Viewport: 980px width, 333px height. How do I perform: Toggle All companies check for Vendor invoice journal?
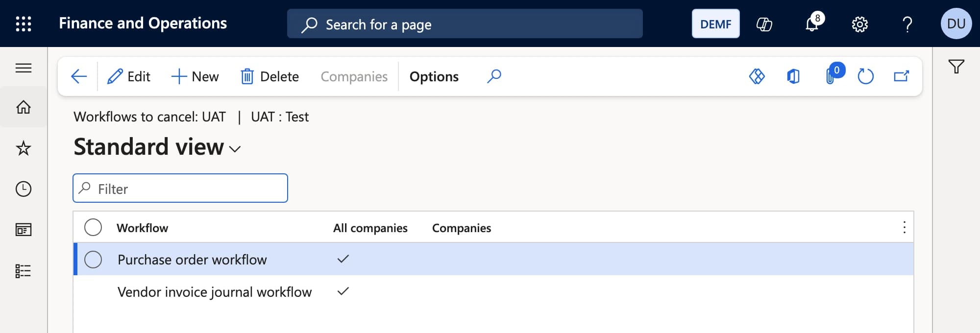pos(343,291)
